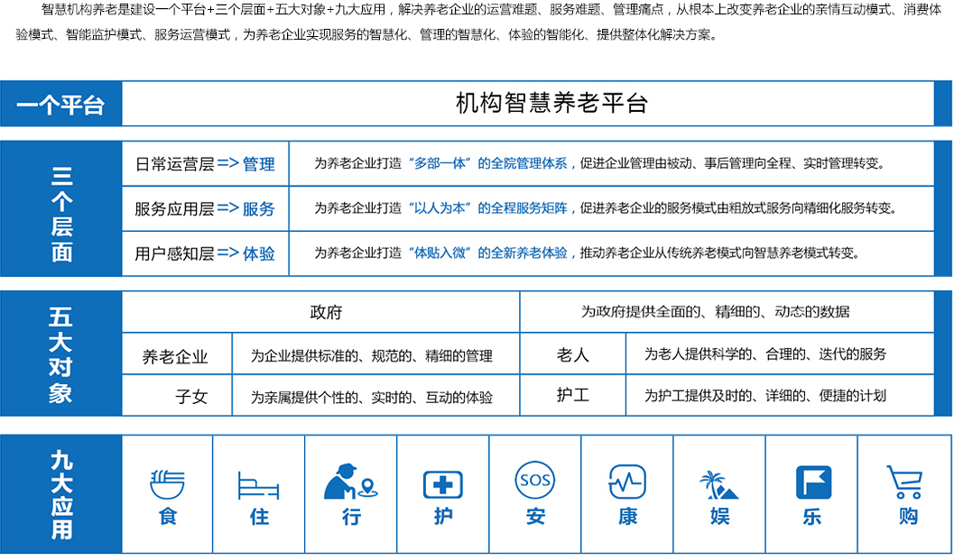Click the 护工 table cell
954x560 pixels.
[572, 395]
